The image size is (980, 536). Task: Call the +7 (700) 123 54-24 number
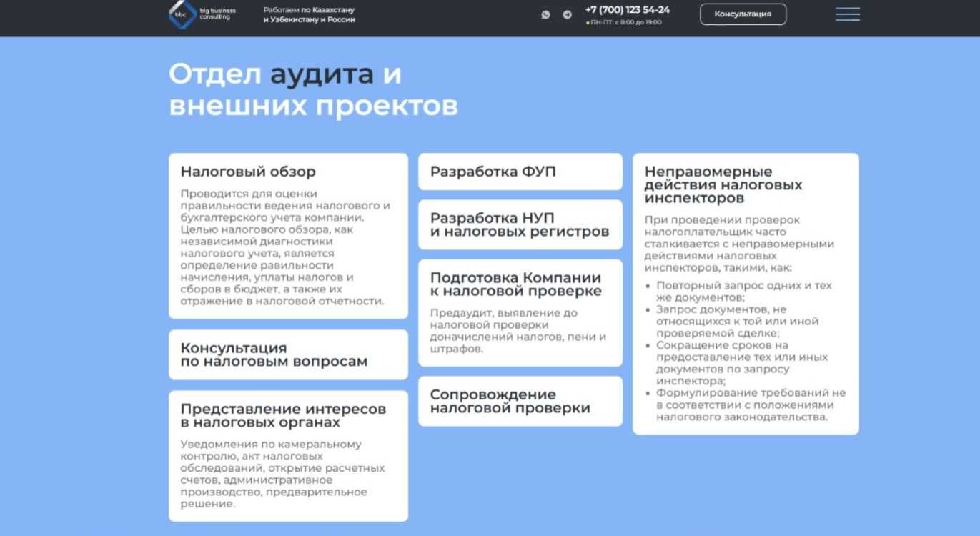(628, 10)
